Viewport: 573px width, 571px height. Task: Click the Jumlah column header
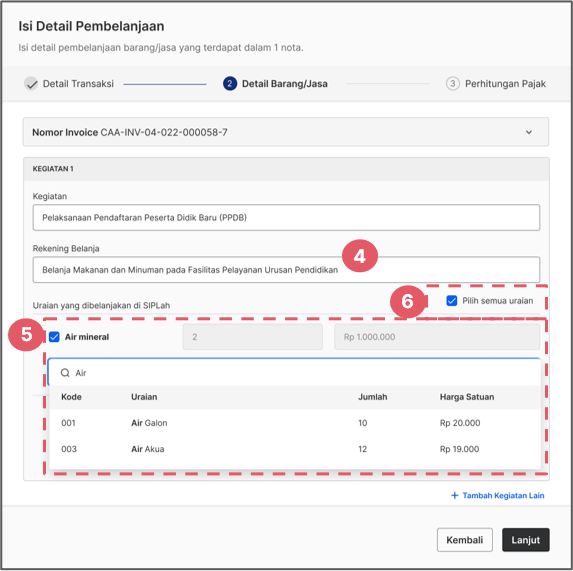[372, 397]
